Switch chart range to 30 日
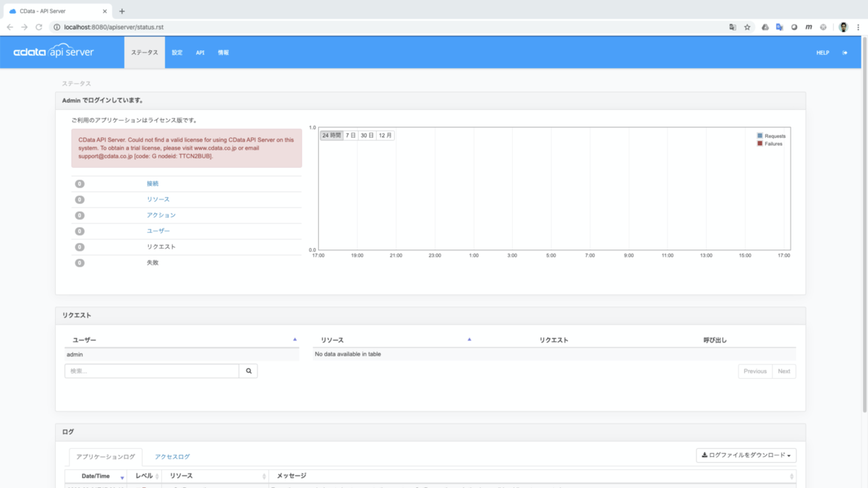 click(x=367, y=135)
